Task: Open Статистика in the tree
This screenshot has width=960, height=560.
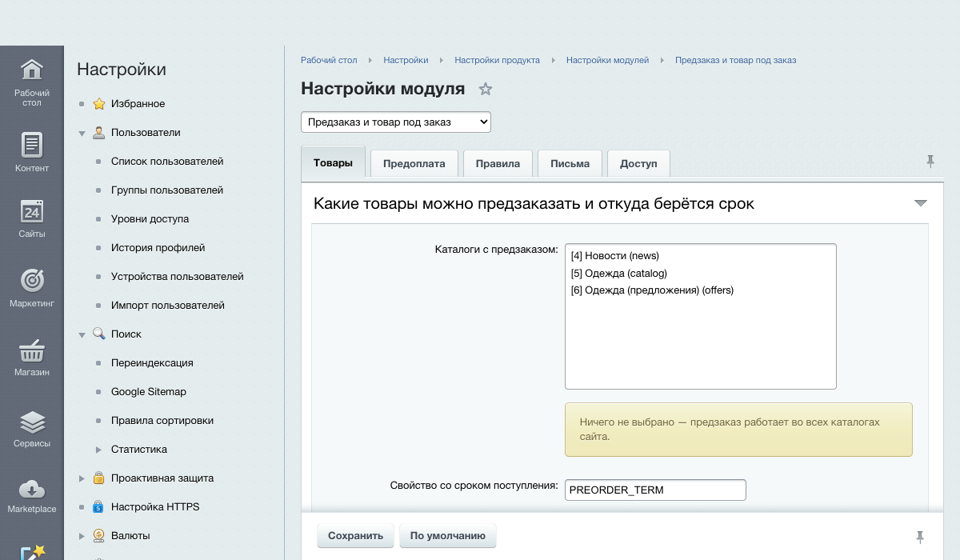Action: [x=139, y=450]
